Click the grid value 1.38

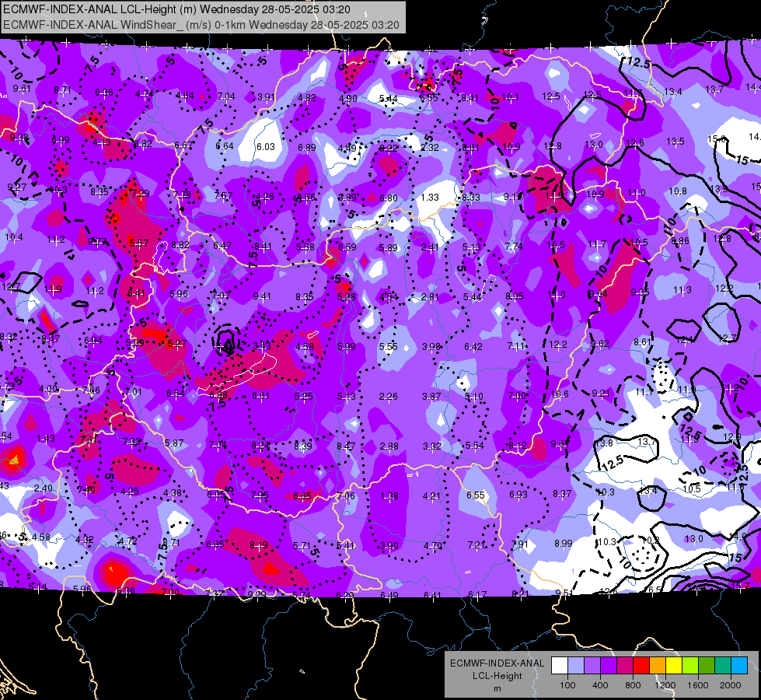389,496
